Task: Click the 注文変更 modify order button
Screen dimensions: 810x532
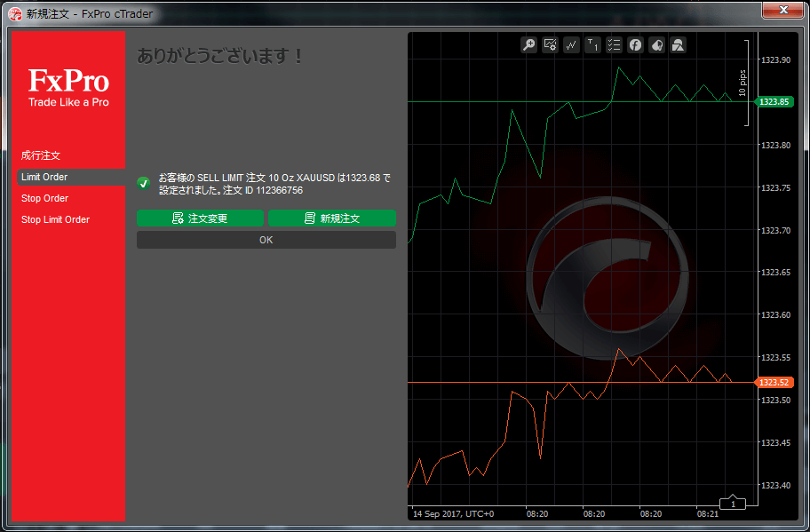Action: pyautogui.click(x=200, y=218)
